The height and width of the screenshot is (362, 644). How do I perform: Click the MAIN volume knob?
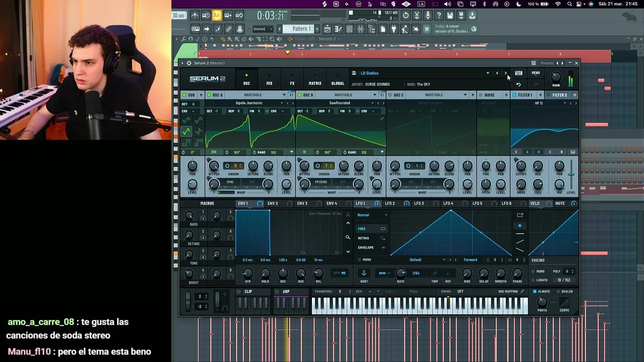(555, 76)
